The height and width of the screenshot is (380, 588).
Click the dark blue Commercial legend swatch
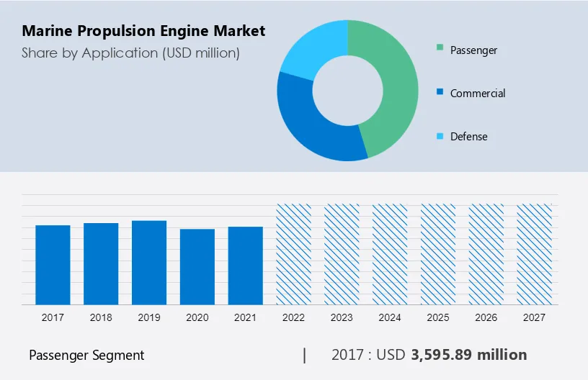pyautogui.click(x=440, y=91)
